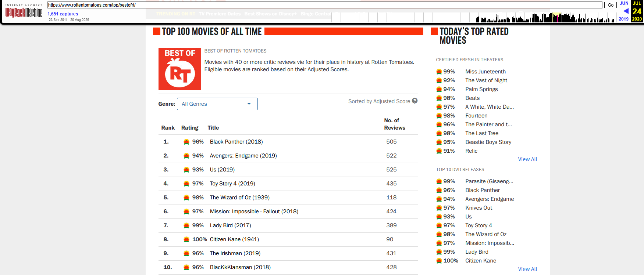Click the Rank column header
The width and height of the screenshot is (644, 275).
pos(168,128)
